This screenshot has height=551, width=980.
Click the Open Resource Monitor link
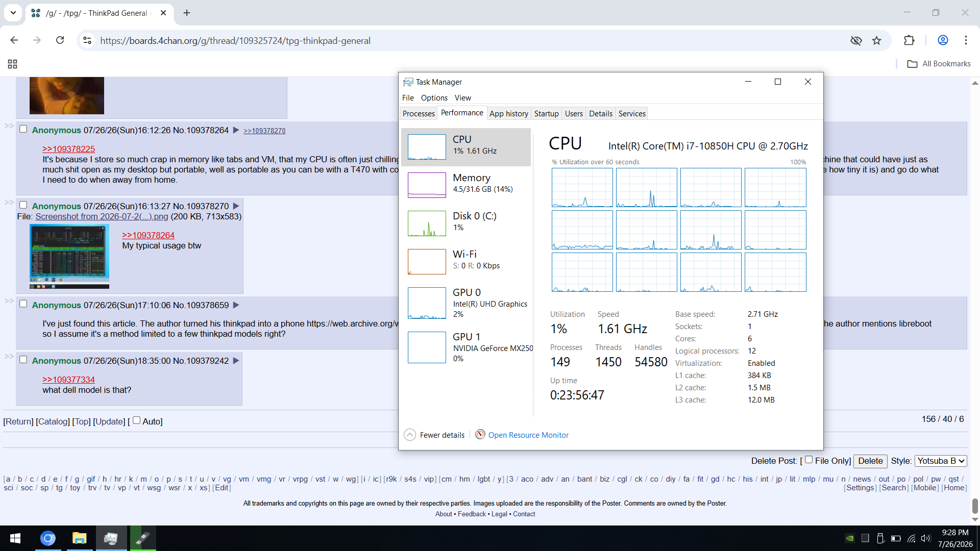point(528,435)
